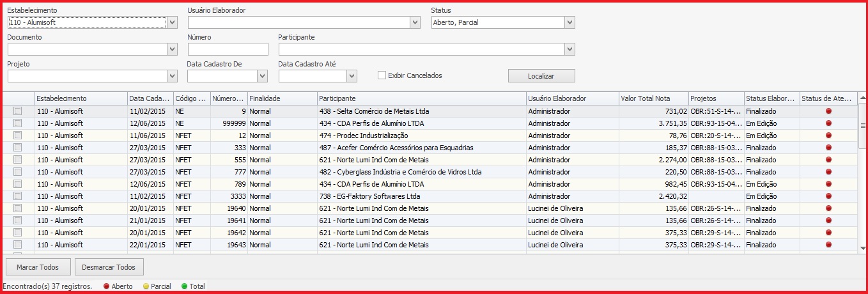The height and width of the screenshot is (294, 868).
Task: Click the red Aberto legend icon
Action: tap(106, 286)
